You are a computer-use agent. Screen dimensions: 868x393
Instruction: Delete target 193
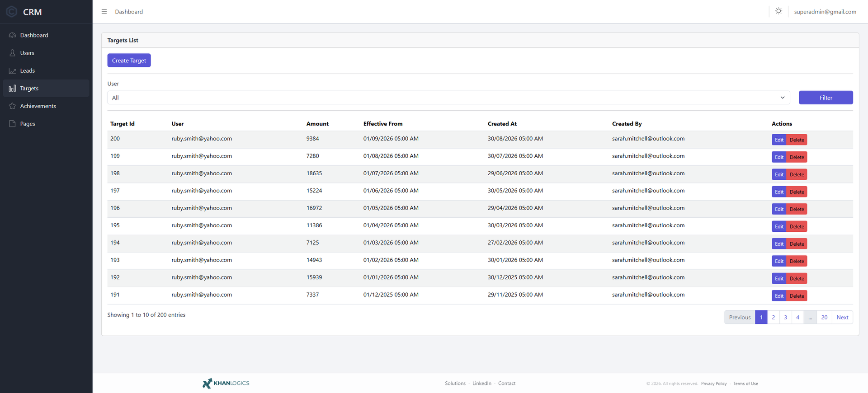(x=797, y=261)
